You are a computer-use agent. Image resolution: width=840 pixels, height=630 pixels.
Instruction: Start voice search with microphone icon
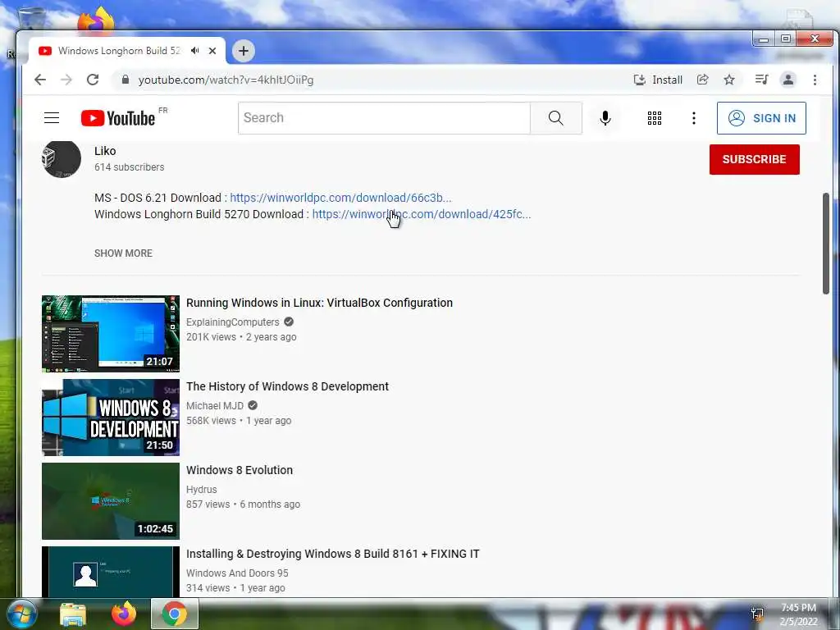click(605, 118)
